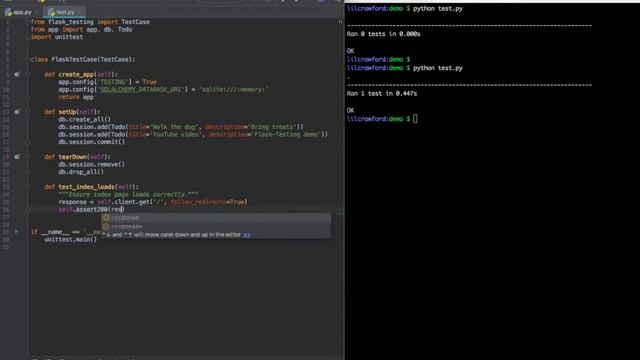Click the 'YouTube video' Todo line
Image resolution: width=640 pixels, height=360 pixels.
(193, 134)
